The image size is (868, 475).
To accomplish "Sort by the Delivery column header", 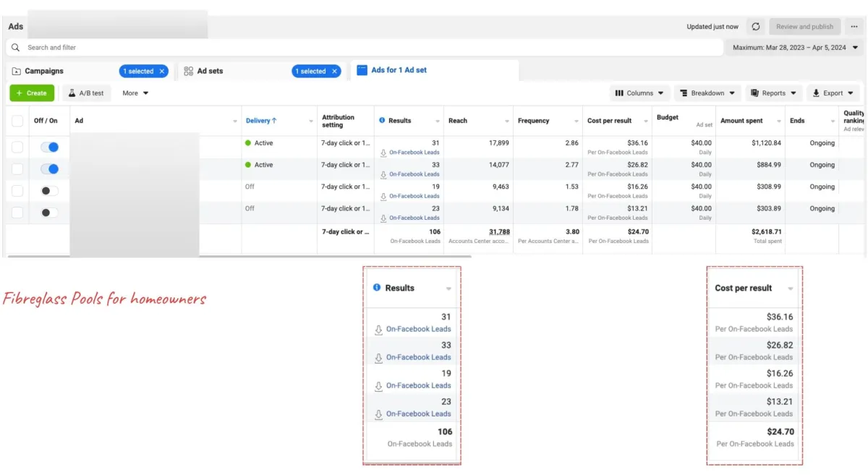I will (261, 121).
